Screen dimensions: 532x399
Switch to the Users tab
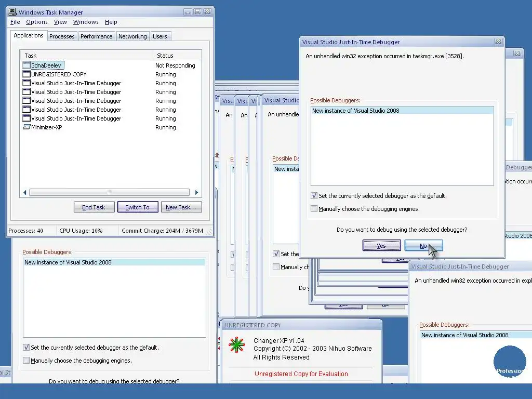160,36
